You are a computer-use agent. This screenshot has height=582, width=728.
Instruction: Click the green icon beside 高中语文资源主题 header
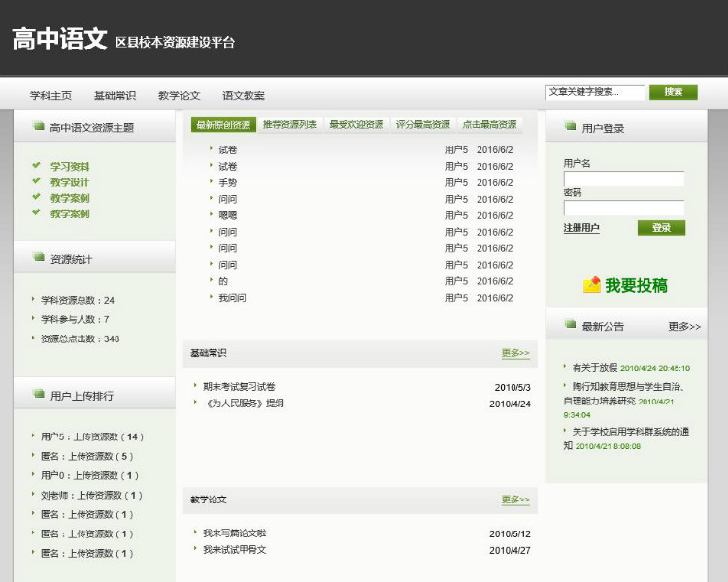38,126
